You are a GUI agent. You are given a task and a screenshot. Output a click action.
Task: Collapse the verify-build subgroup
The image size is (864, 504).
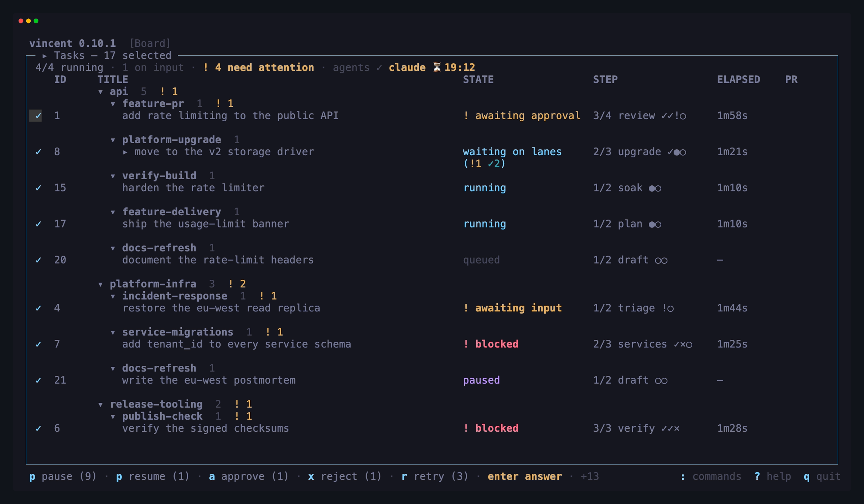tap(113, 176)
